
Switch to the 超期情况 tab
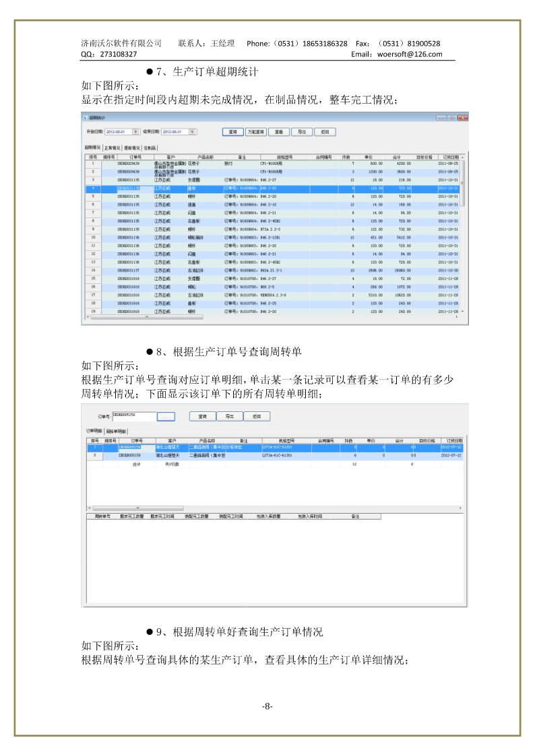point(92,147)
